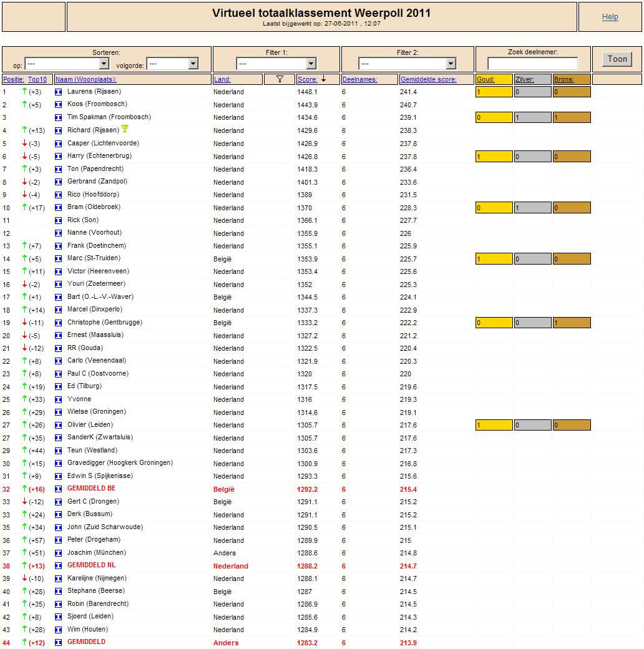Sort by the Brons medal header
Viewport: 644px width, 649px height.
(563, 79)
